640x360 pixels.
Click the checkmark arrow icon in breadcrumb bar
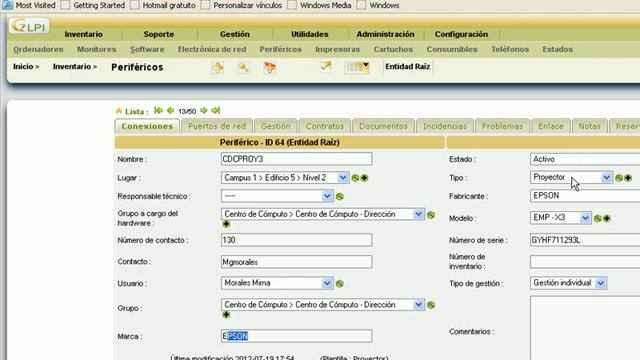pyautogui.click(x=325, y=67)
